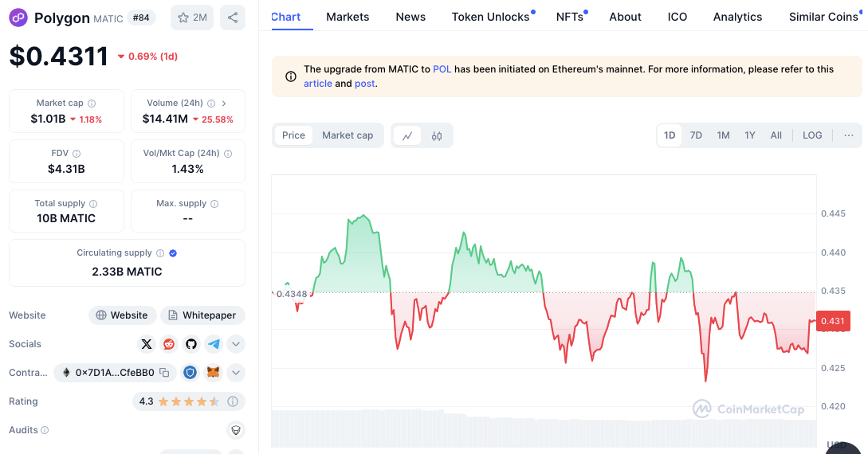Click the verified circulating supply badge
This screenshot has width=868, height=454.
pyautogui.click(x=173, y=253)
